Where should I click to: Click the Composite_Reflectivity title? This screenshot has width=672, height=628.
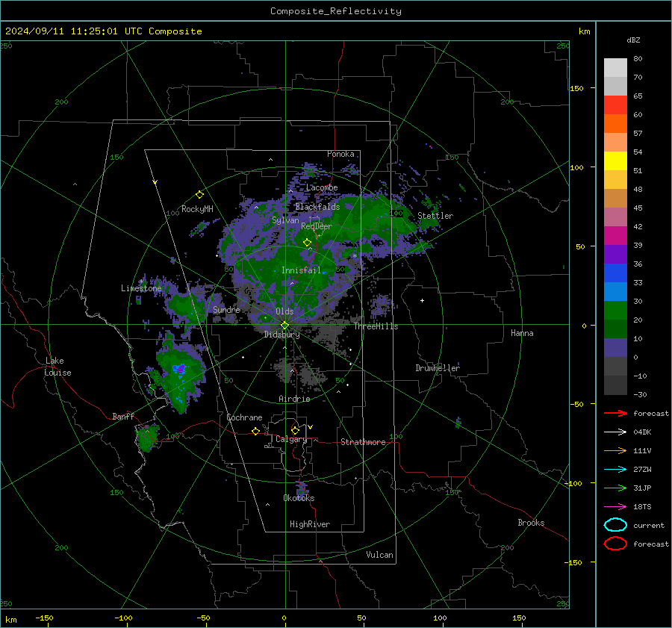click(335, 11)
